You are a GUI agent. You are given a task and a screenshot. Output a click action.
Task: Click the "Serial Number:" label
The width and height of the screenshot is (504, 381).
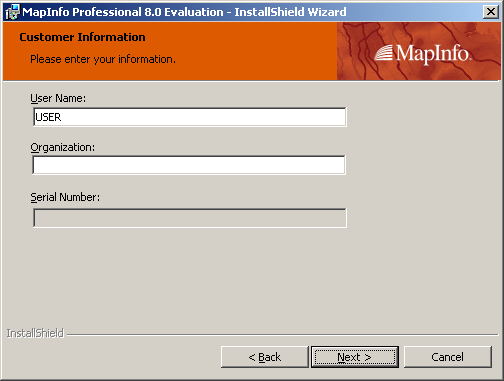click(65, 197)
